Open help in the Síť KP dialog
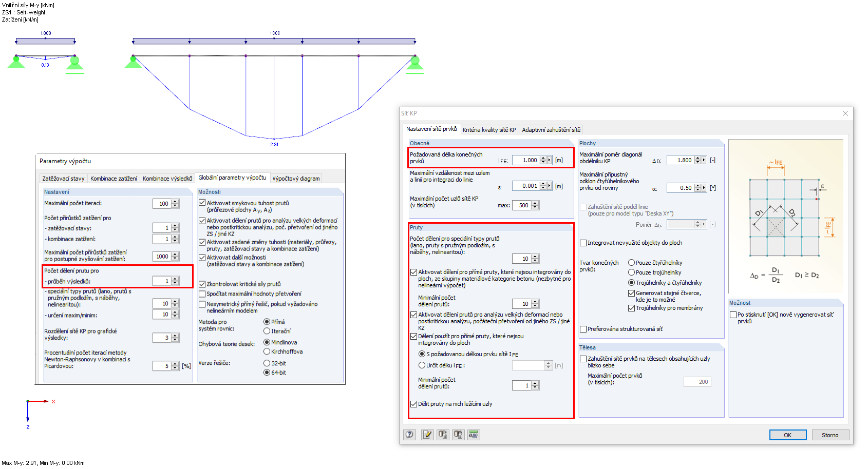The height and width of the screenshot is (469, 868). (x=409, y=435)
